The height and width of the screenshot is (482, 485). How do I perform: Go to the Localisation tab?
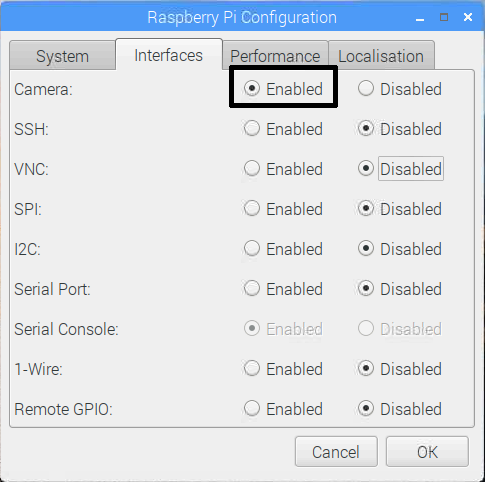tap(381, 56)
